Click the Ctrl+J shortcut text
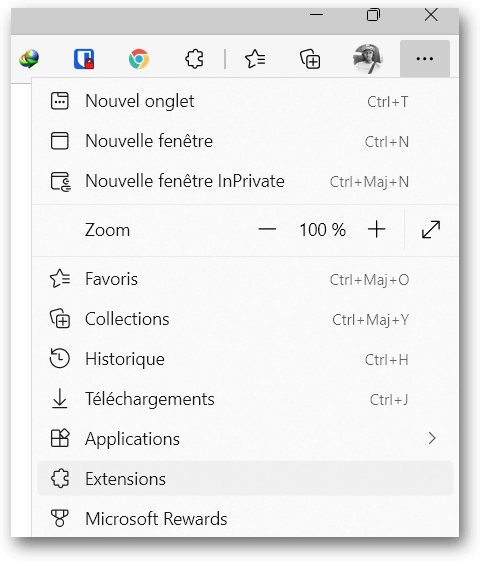The image size is (480, 561). (389, 400)
